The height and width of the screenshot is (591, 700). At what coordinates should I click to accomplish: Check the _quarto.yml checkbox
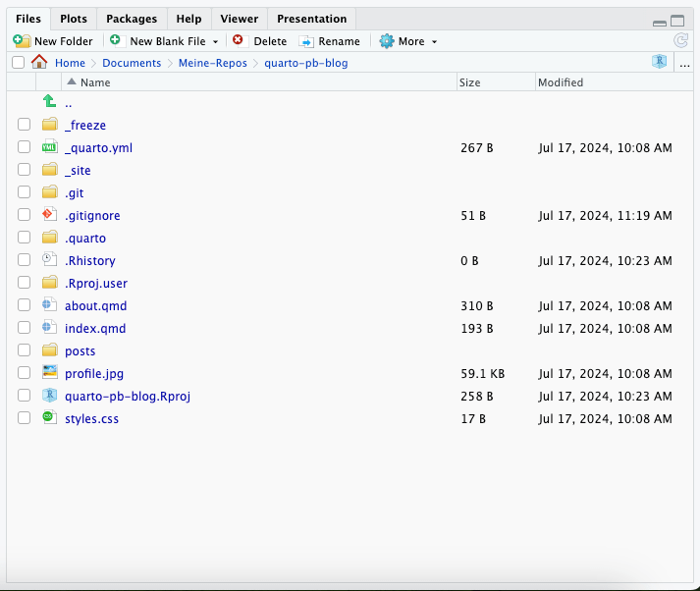point(25,147)
